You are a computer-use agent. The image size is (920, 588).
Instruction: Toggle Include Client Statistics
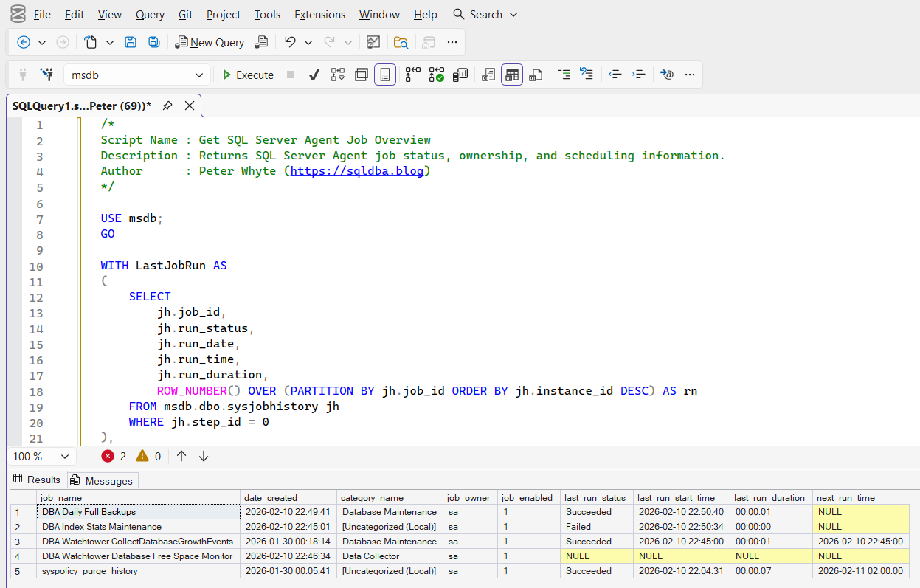point(461,75)
